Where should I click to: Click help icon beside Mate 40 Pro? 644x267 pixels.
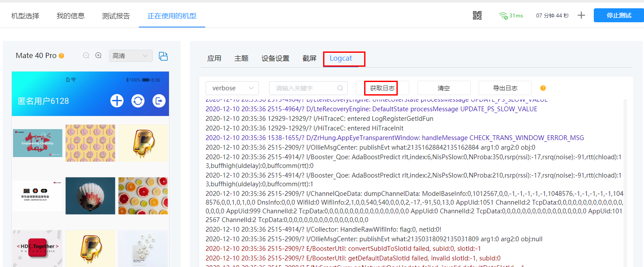coord(62,56)
